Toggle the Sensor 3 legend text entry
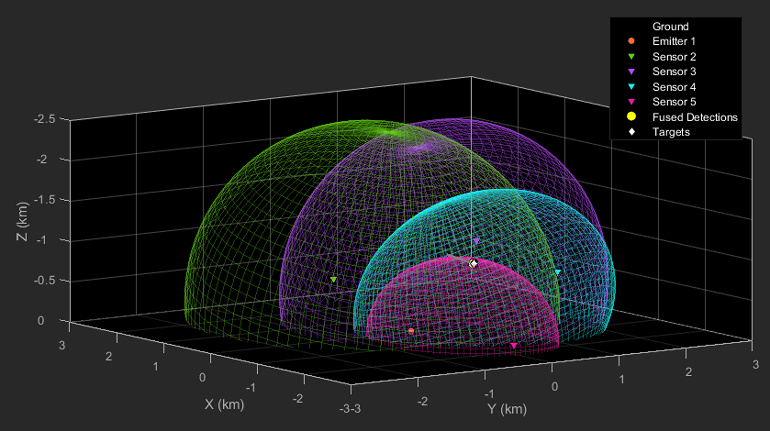The width and height of the screenshot is (770, 431). tap(674, 72)
